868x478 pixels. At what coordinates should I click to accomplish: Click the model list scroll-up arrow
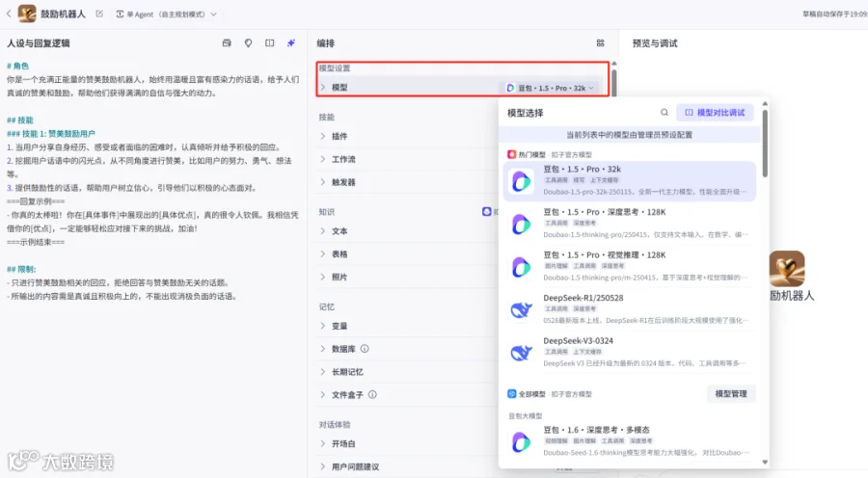[765, 103]
